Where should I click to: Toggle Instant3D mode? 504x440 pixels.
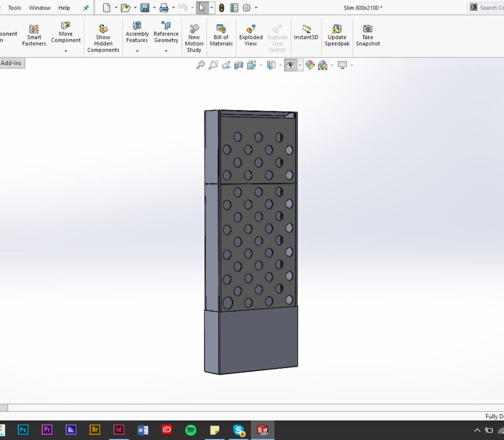pyautogui.click(x=306, y=32)
